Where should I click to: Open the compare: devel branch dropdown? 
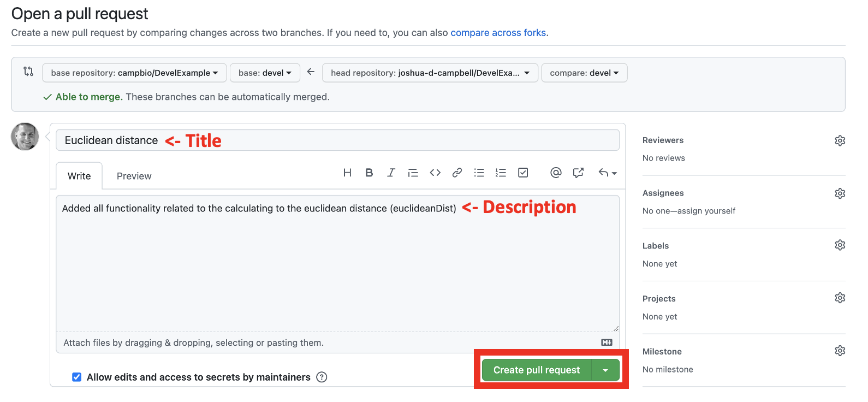tap(584, 73)
